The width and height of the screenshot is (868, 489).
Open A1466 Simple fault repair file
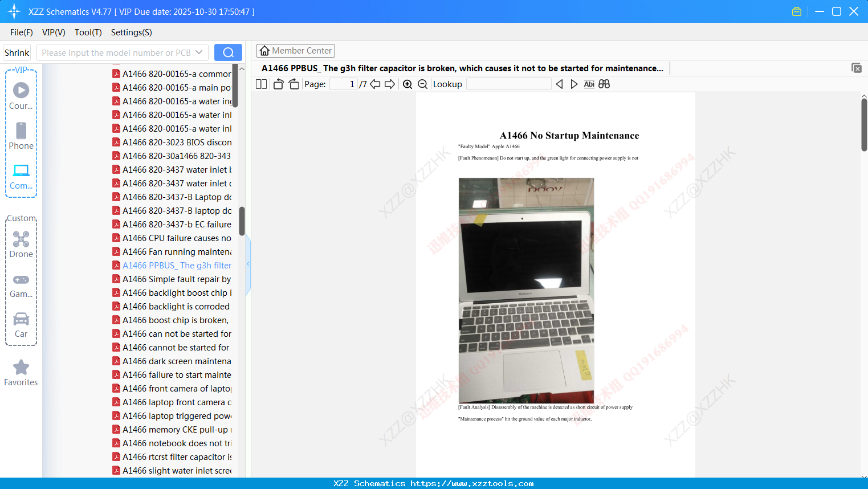pos(172,279)
